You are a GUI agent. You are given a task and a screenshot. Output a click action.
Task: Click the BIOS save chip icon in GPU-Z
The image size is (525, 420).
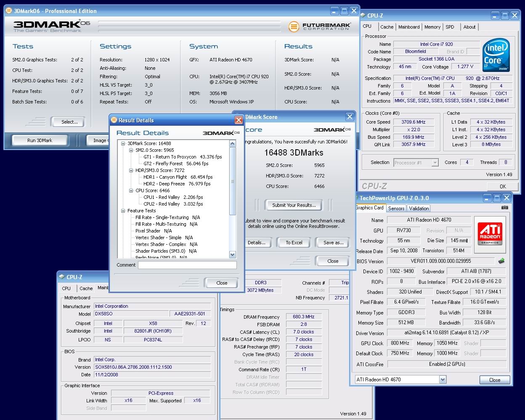coord(501,261)
